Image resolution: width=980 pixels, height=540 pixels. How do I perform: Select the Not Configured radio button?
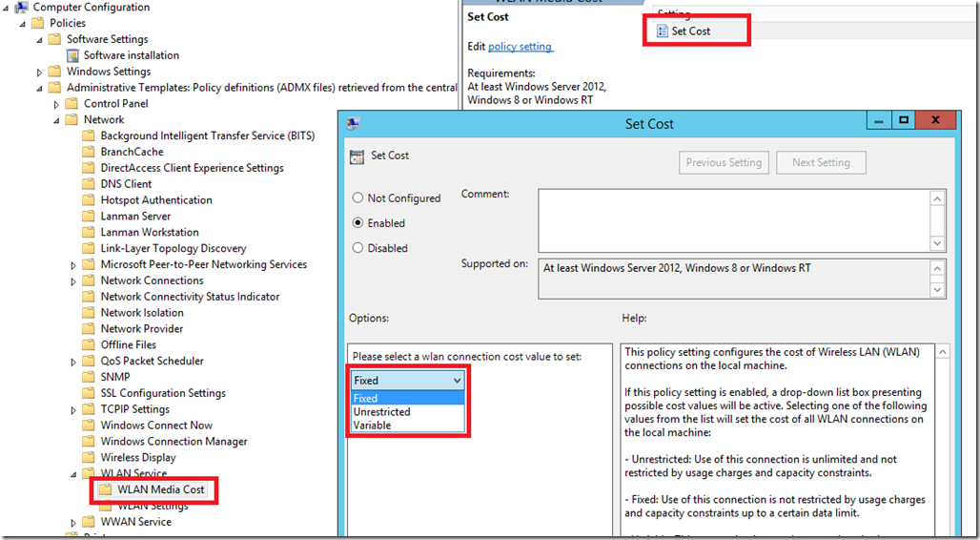[358, 198]
